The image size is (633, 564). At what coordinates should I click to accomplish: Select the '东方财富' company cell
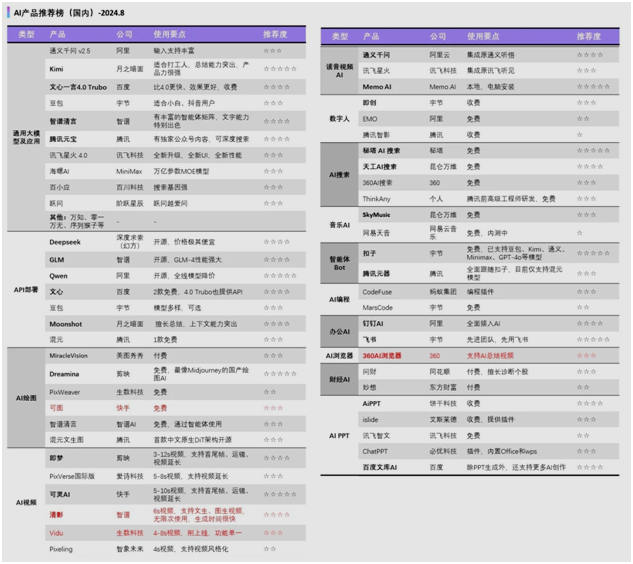443,388
